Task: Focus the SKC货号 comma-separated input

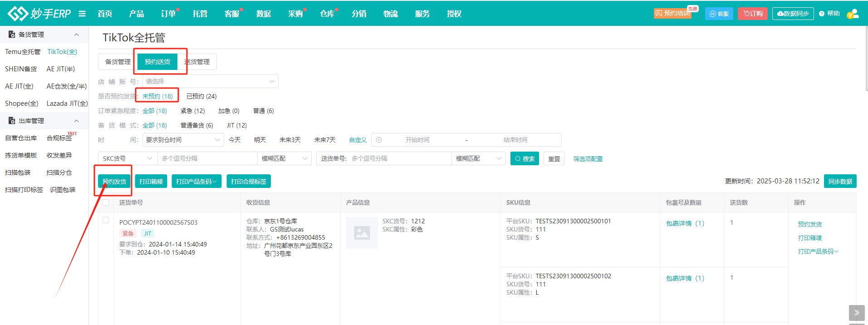Action: (x=207, y=158)
